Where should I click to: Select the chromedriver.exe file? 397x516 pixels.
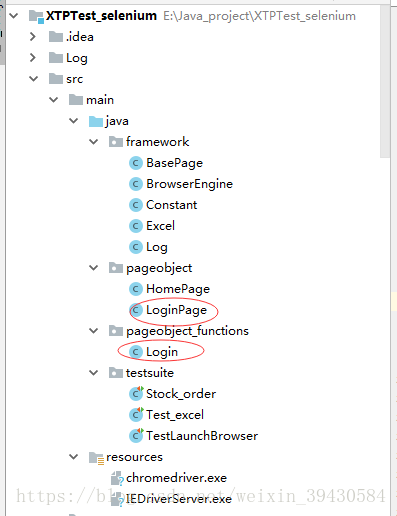176,478
